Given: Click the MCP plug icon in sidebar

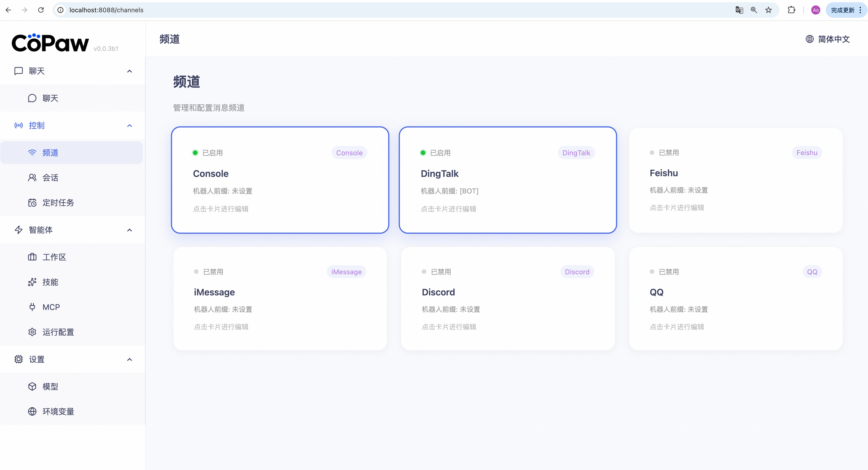Looking at the screenshot, I should coord(32,307).
